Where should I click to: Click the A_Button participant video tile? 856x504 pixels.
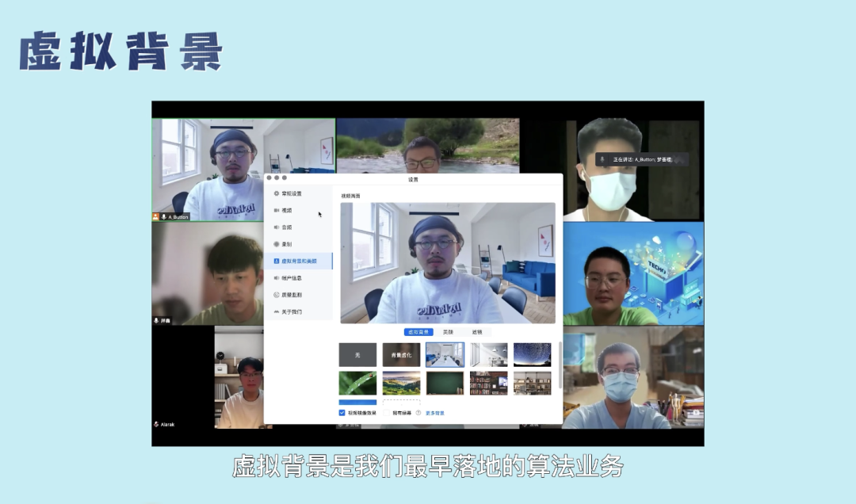[x=243, y=170]
